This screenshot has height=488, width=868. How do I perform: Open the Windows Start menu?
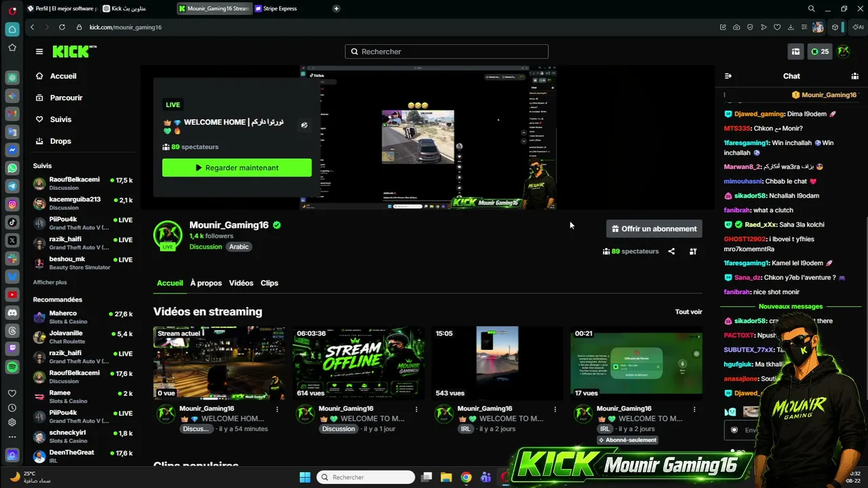click(304, 477)
